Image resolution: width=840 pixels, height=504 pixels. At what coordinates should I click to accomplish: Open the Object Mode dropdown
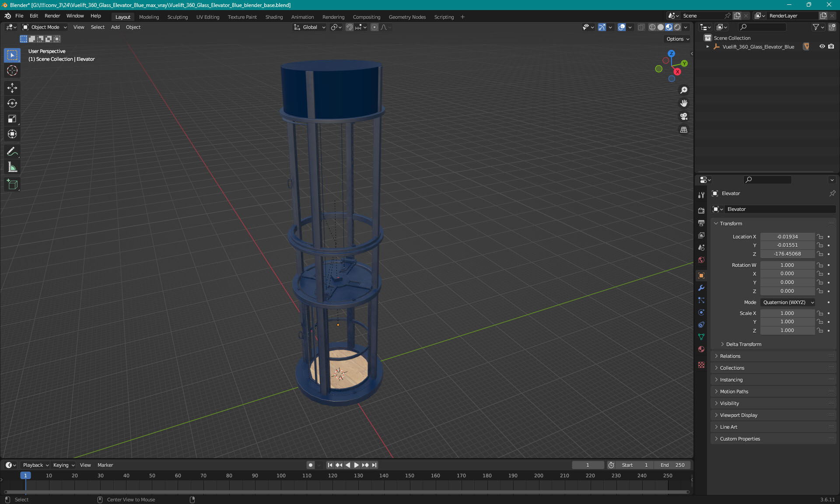tap(45, 27)
